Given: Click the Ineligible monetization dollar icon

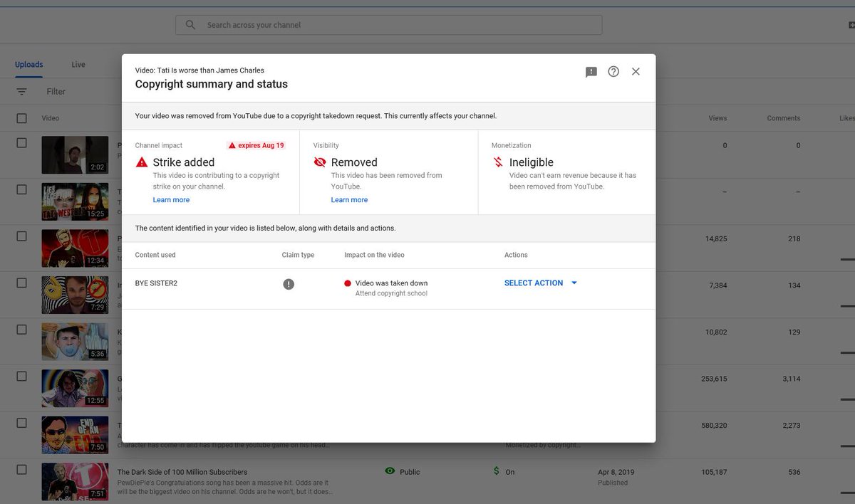Looking at the screenshot, I should click(498, 162).
